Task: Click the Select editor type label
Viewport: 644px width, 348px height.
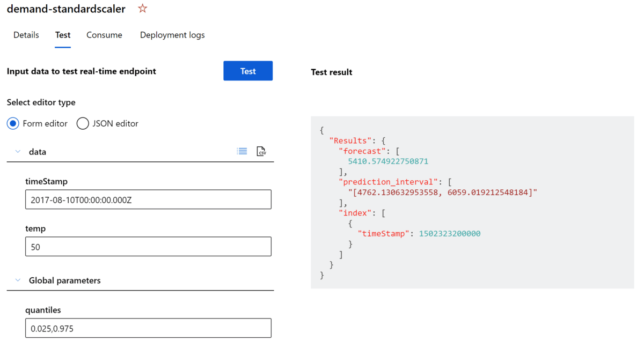Action: pos(41,102)
